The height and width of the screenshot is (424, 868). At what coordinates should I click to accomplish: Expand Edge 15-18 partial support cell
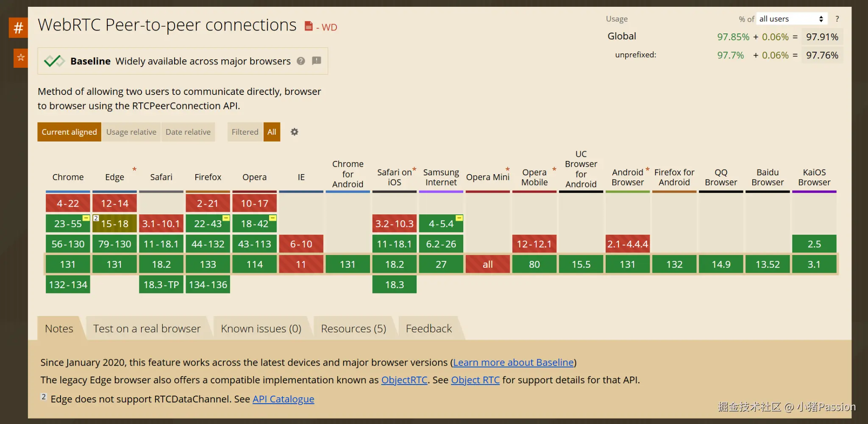coord(114,224)
